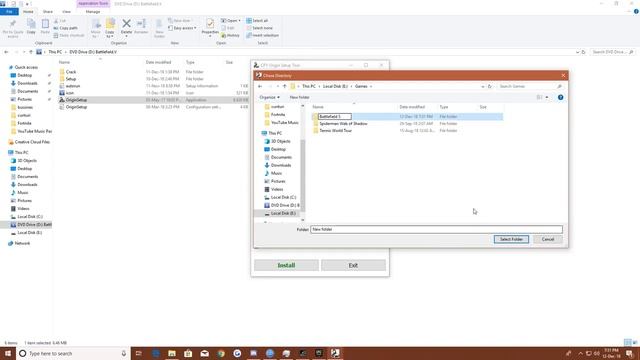Open the Easy access dropdown
Screen dimensions: 640x360
(x=182, y=28)
